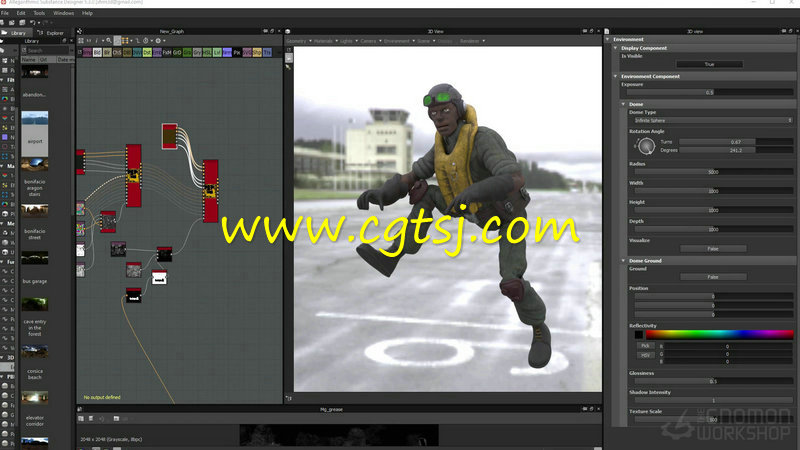Toggle the Is Visible True button
This screenshot has height=450, width=800.
click(709, 64)
